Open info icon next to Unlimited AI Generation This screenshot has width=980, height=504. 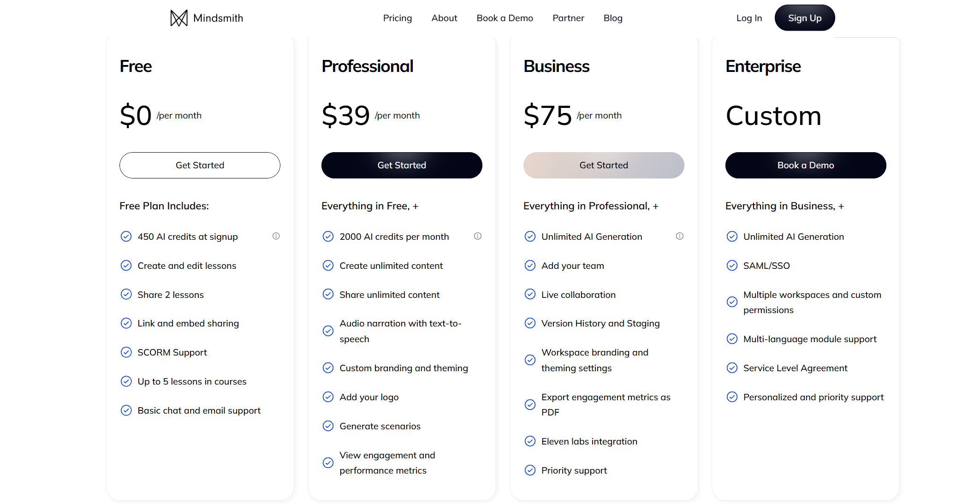point(680,236)
